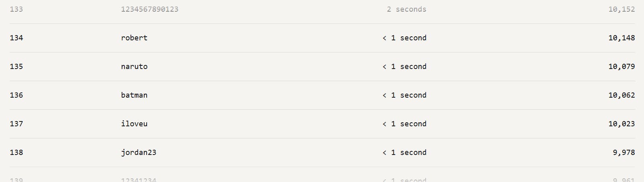The image size is (644, 182).
Task: Select the count 10,062 for batman
Action: point(621,95)
